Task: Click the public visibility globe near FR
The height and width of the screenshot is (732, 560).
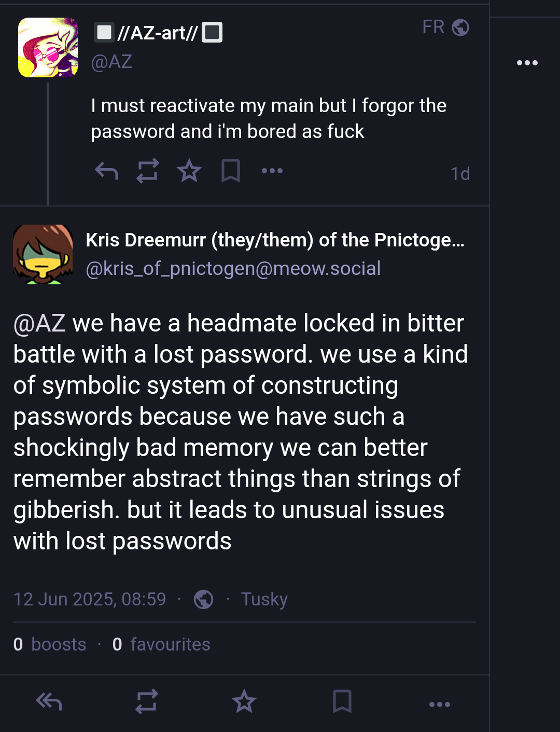Action: tap(460, 27)
